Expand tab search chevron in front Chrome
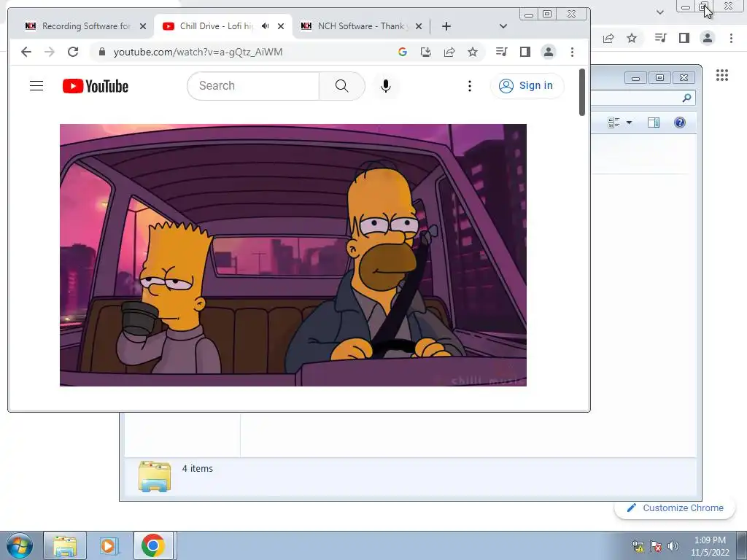Viewport: 747px width, 560px height. tap(503, 26)
